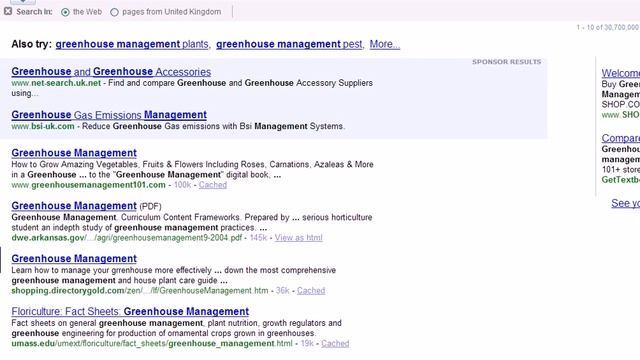This screenshot has width=640, height=360.
Task: Click the 'Also try:' label
Action: [31, 44]
